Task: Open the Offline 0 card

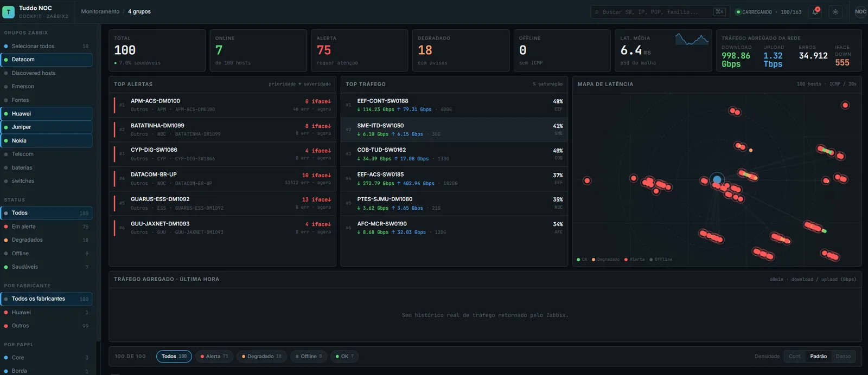Action: tap(562, 50)
